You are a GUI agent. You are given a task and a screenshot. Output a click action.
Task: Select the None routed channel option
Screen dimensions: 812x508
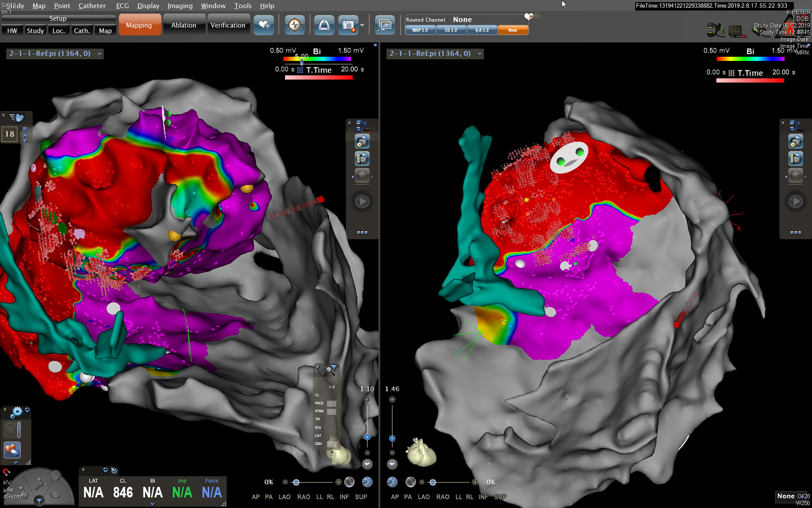[x=513, y=30]
